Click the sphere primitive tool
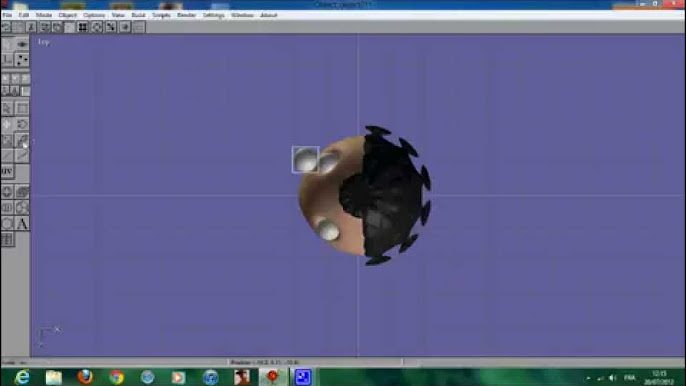This screenshot has width=686, height=386. tap(22, 207)
